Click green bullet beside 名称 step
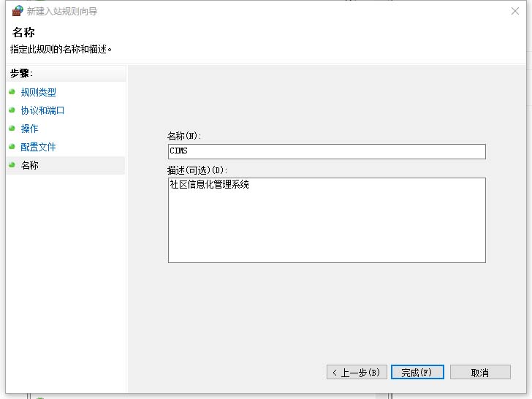Viewport: 532px width, 399px height. tap(12, 165)
